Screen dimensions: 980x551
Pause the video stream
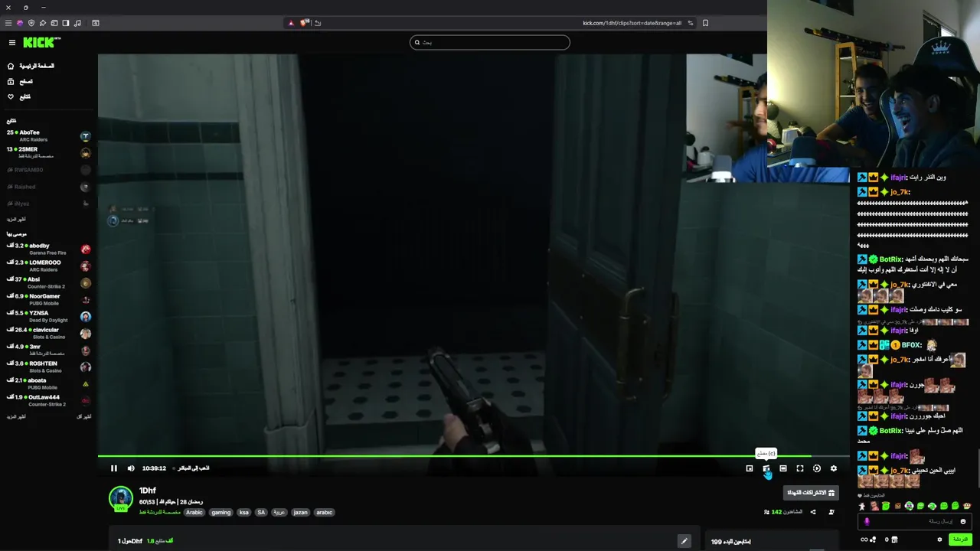pos(114,468)
